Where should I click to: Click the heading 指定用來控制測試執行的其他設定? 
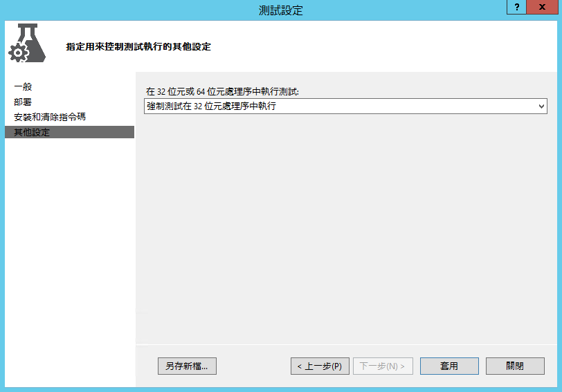pyautogui.click(x=138, y=47)
